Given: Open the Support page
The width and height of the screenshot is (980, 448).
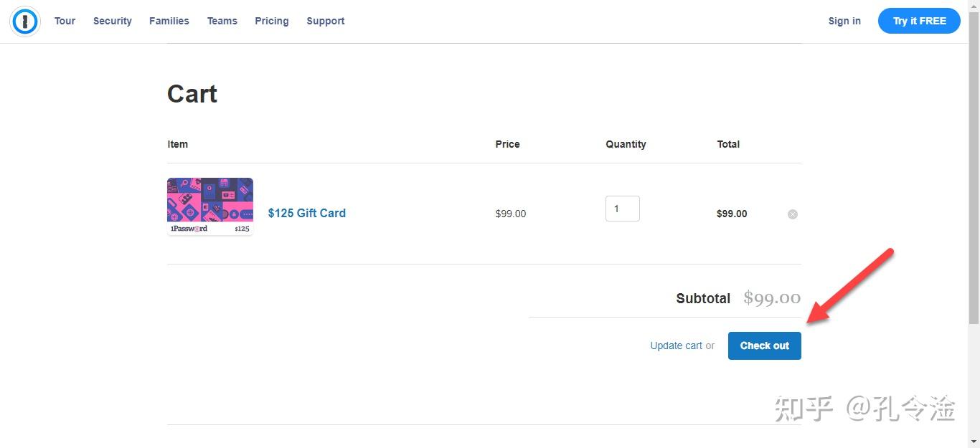Looking at the screenshot, I should [x=326, y=21].
